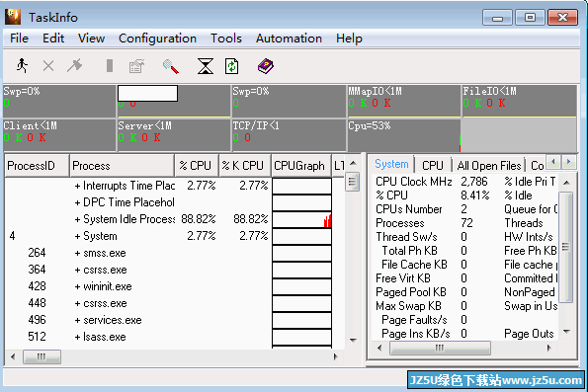The width and height of the screenshot is (588, 392).
Task: Click process list scroll up arrow
Action: coord(353,163)
